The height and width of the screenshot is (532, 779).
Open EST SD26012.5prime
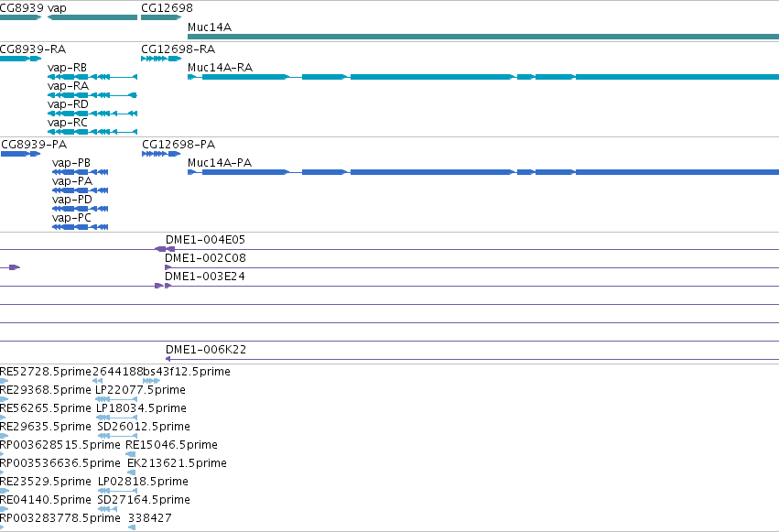click(x=144, y=427)
